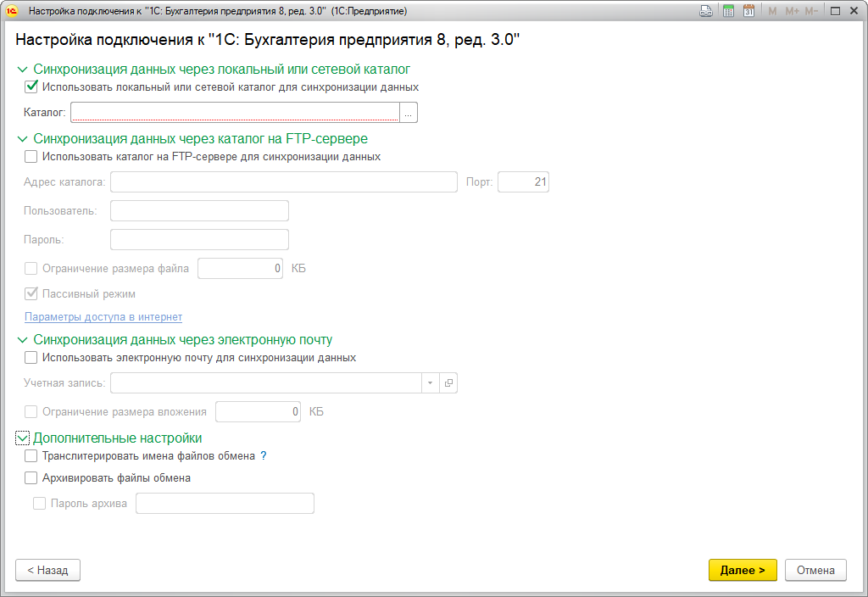Click the 1C application logo icon
This screenshot has width=868, height=597.
click(12, 11)
